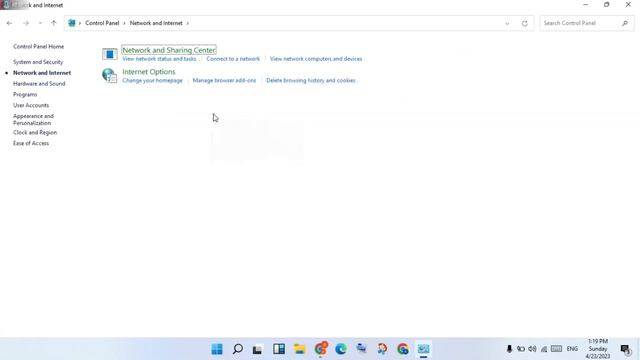Refresh the Control Panel view
This screenshot has width=640, height=360.
524,23
